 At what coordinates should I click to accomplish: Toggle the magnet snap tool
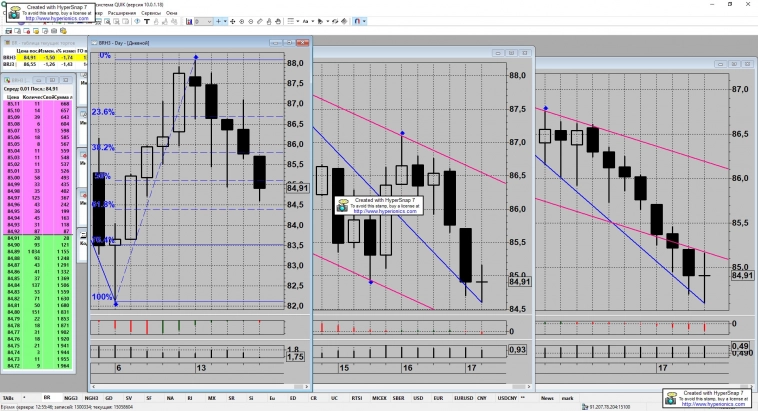pyautogui.click(x=357, y=22)
